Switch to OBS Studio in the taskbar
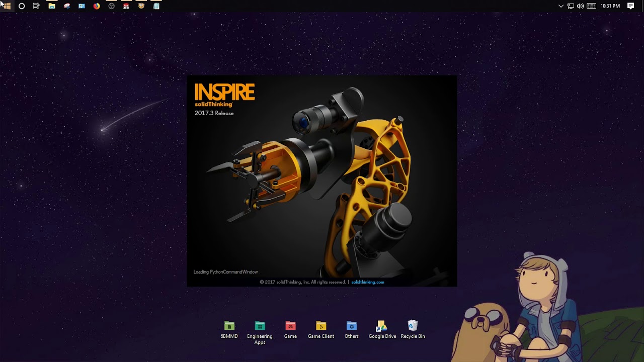The width and height of the screenshot is (644, 362). click(x=112, y=6)
